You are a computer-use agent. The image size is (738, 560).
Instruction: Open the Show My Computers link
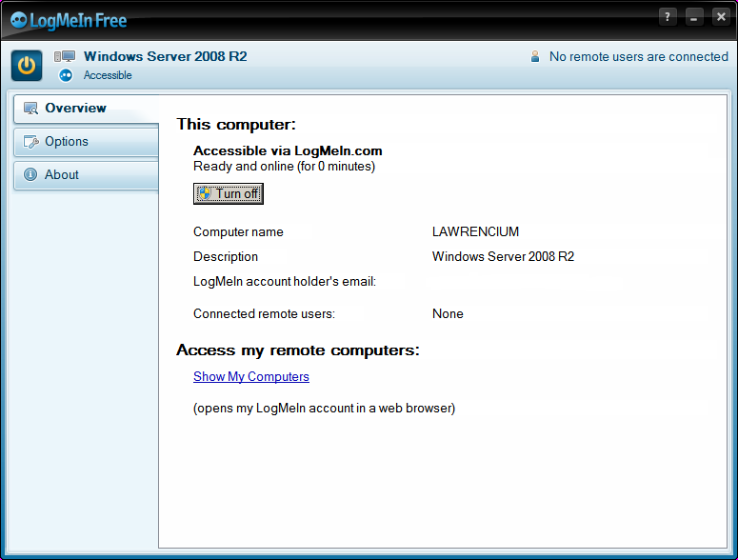tap(251, 376)
